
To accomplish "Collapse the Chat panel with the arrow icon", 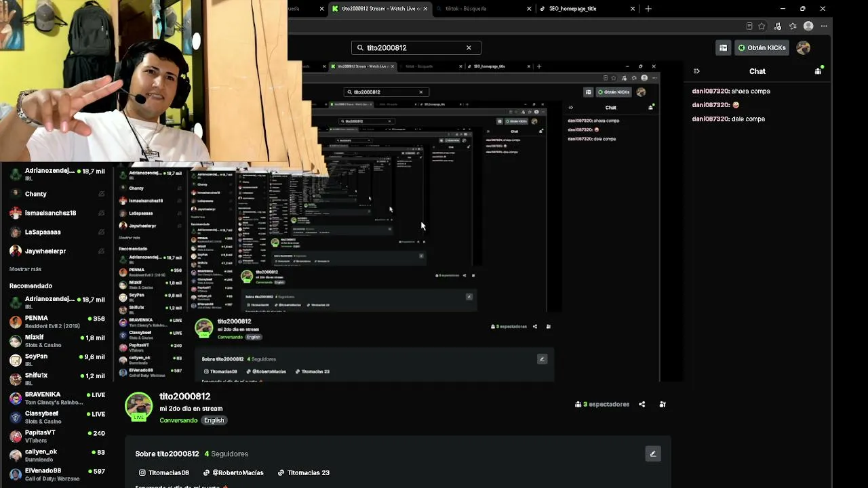I will tap(696, 71).
